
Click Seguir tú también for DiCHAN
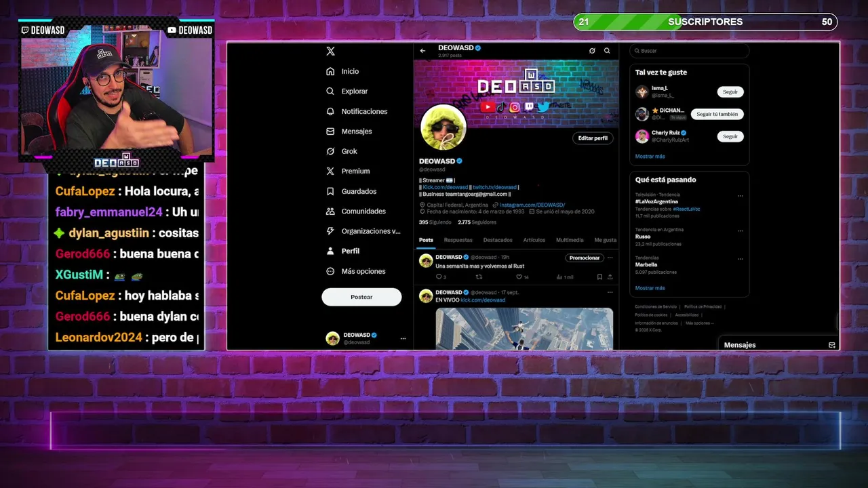click(x=717, y=114)
